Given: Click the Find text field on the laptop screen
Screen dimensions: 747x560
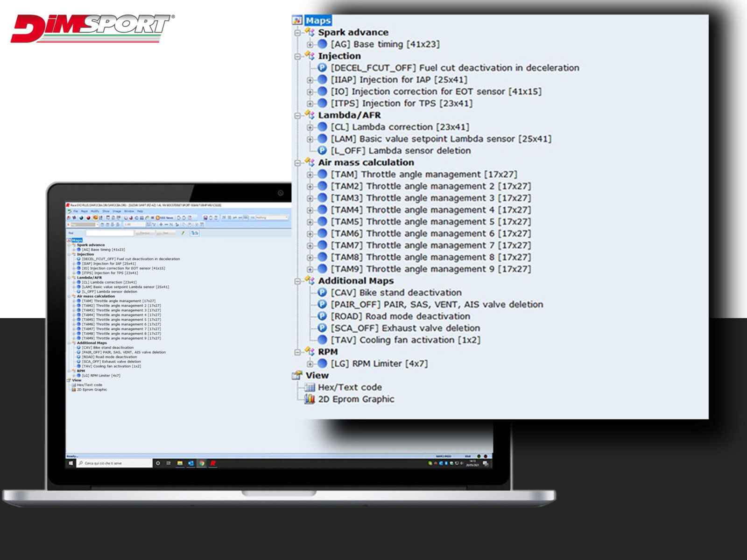Looking at the screenshot, I should coord(109,233).
